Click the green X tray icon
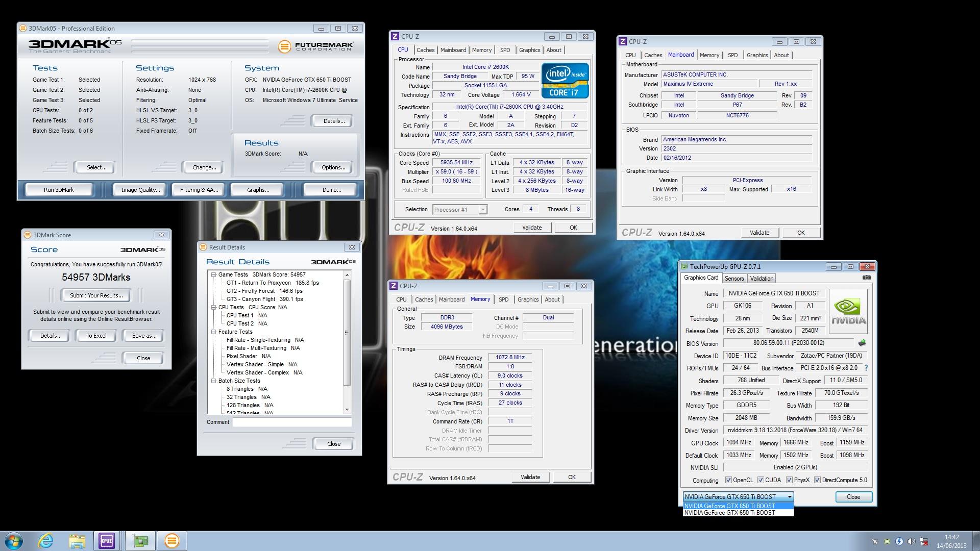 tap(887, 541)
